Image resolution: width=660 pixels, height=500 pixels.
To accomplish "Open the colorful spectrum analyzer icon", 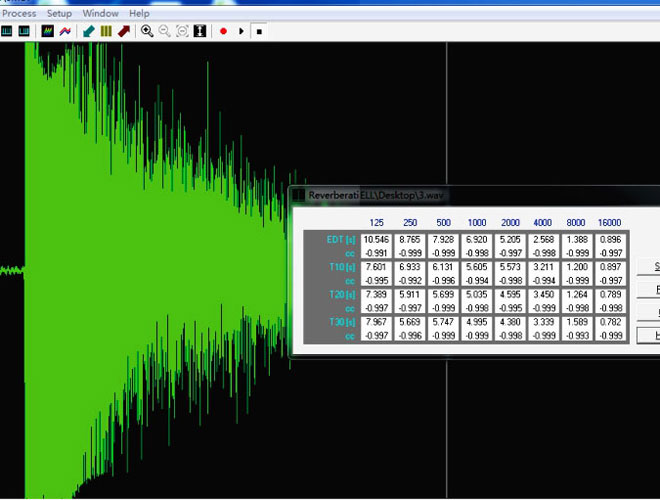I will point(47,31).
